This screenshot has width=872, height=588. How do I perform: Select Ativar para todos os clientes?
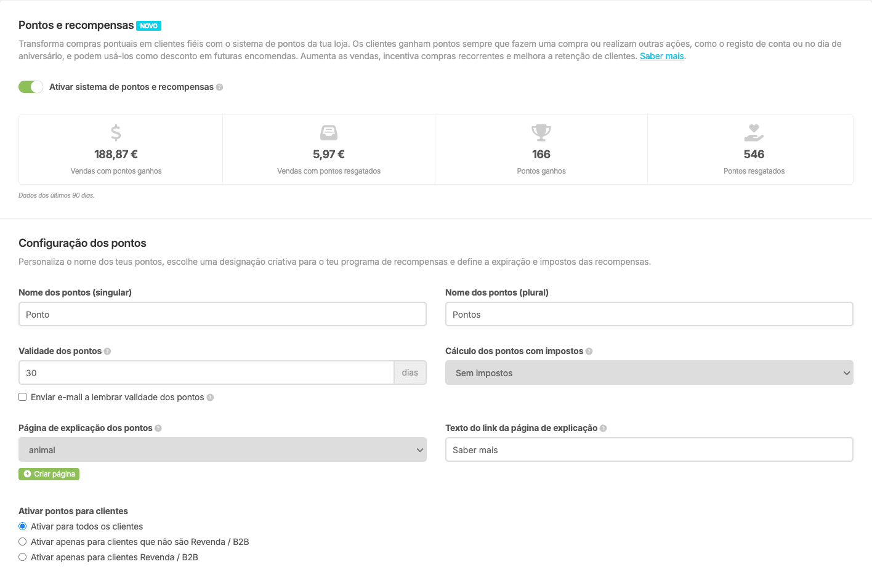pyautogui.click(x=23, y=526)
